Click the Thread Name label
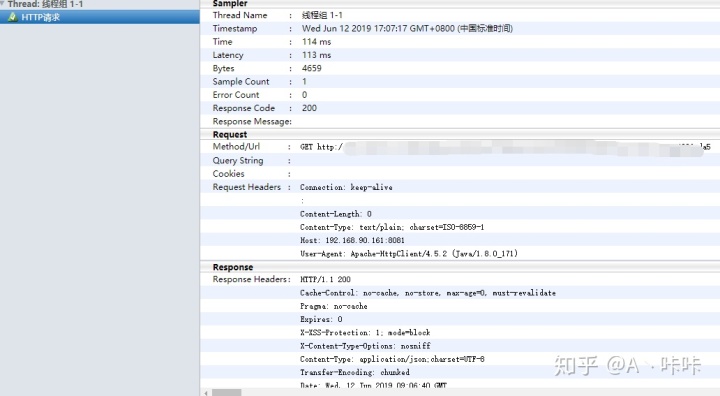Viewport: 720px width, 396px height. coord(240,15)
